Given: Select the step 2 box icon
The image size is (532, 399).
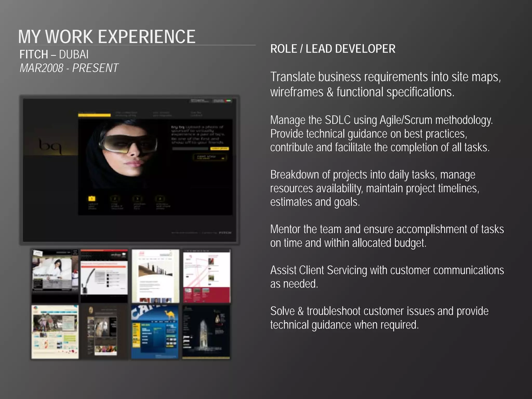Looking at the screenshot, I should click(115, 199).
